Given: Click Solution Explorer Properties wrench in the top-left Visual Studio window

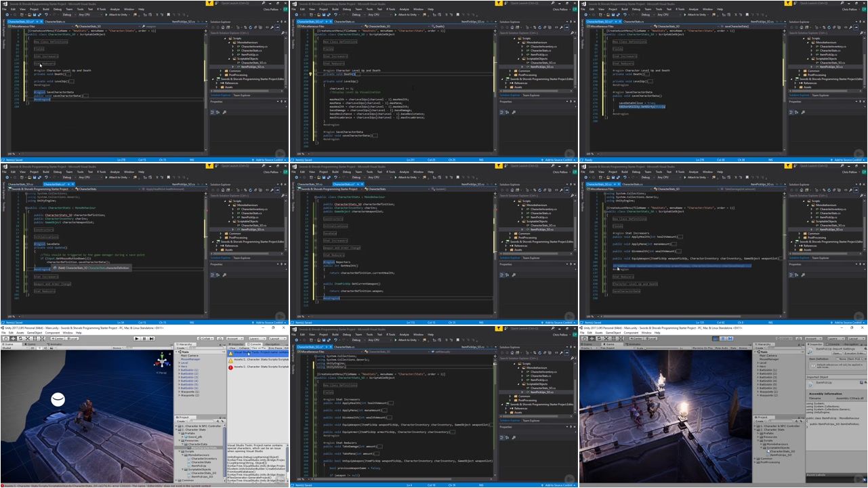Looking at the screenshot, I should tap(272, 27).
